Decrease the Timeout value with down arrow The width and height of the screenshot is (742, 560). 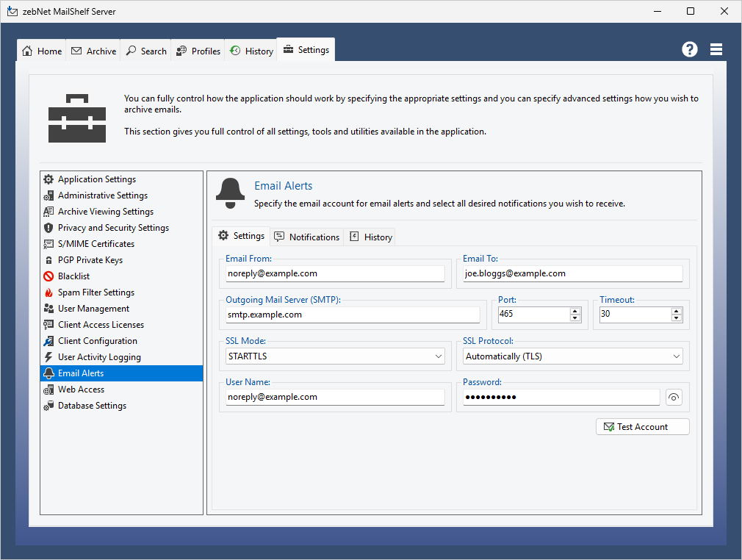click(677, 318)
